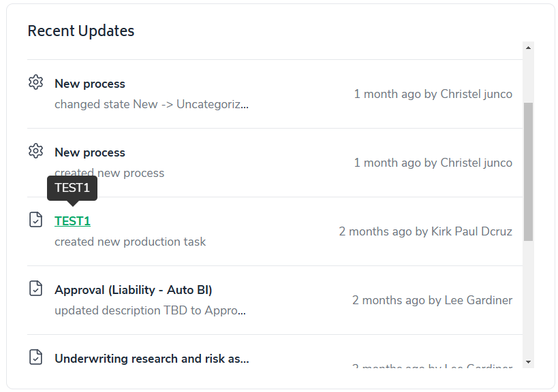Click the 'created new process' description text
The height and width of the screenshot is (392, 558).
point(109,174)
